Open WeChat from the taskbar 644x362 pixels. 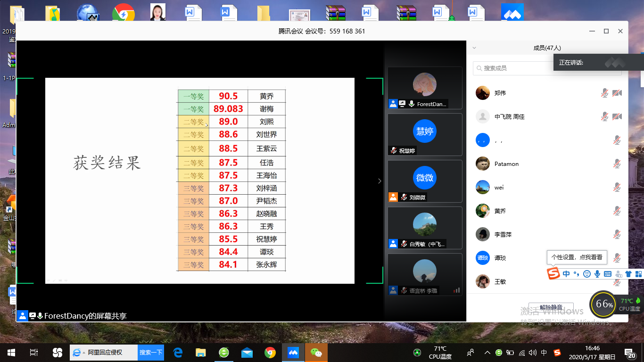pyautogui.click(x=316, y=353)
